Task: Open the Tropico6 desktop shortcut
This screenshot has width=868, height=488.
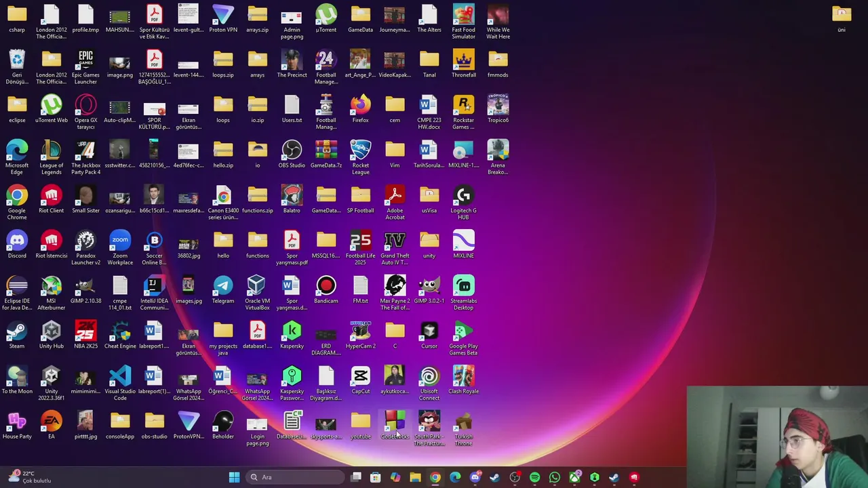Action: (x=498, y=108)
